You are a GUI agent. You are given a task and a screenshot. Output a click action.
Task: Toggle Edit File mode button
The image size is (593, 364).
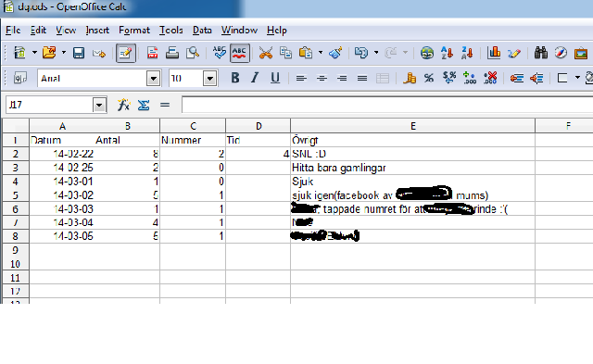[126, 54]
